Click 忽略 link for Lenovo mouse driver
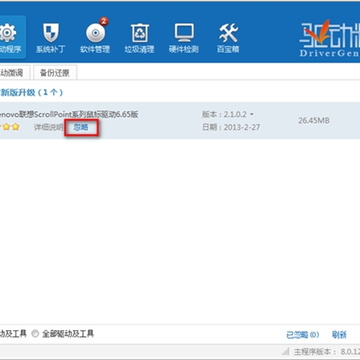The image size is (360, 360). 81,127
